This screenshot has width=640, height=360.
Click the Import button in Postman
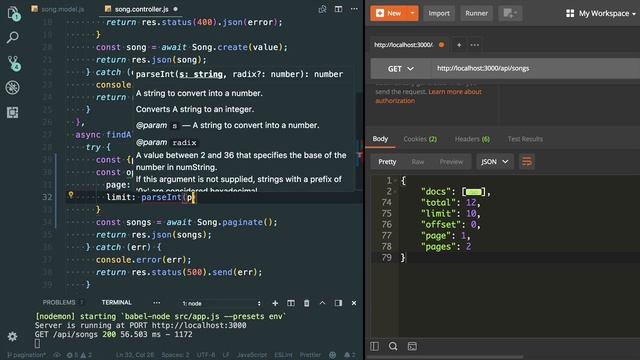(x=439, y=13)
